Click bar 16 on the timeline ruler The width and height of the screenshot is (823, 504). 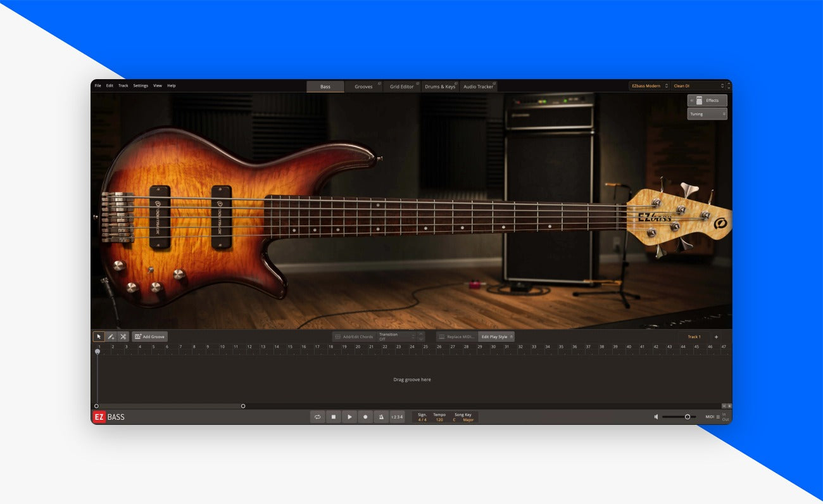tap(303, 347)
